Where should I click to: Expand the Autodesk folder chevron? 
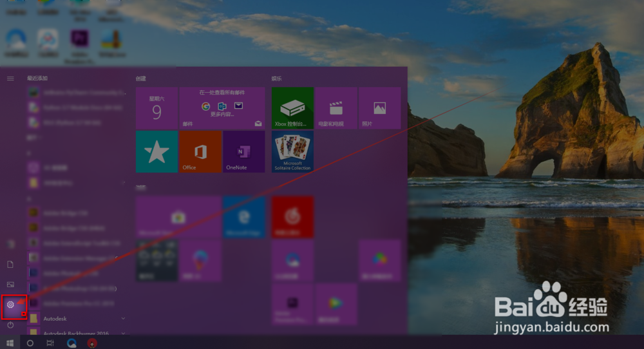[x=123, y=318]
